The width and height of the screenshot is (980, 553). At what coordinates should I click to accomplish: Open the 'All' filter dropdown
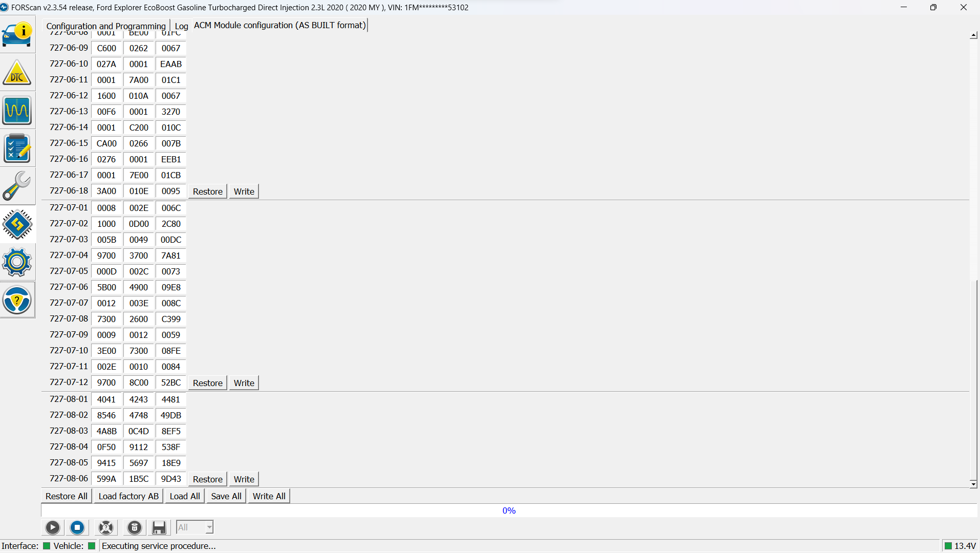tap(194, 527)
